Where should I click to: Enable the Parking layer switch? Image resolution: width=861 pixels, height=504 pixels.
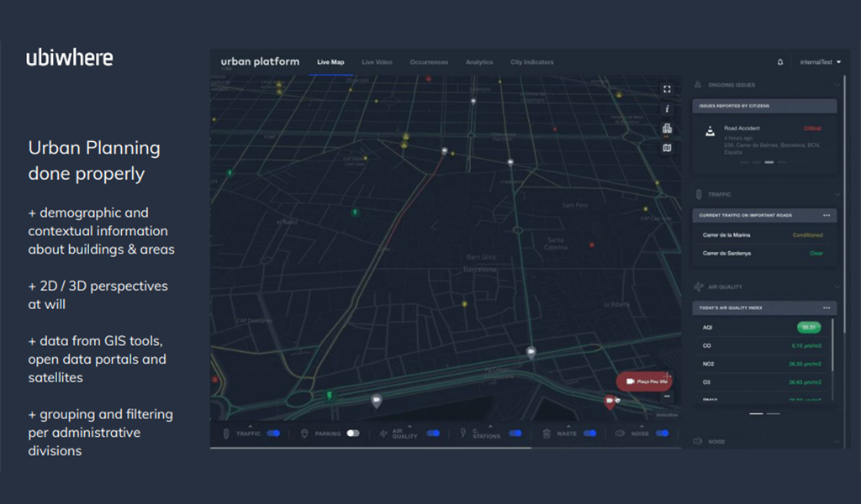353,433
